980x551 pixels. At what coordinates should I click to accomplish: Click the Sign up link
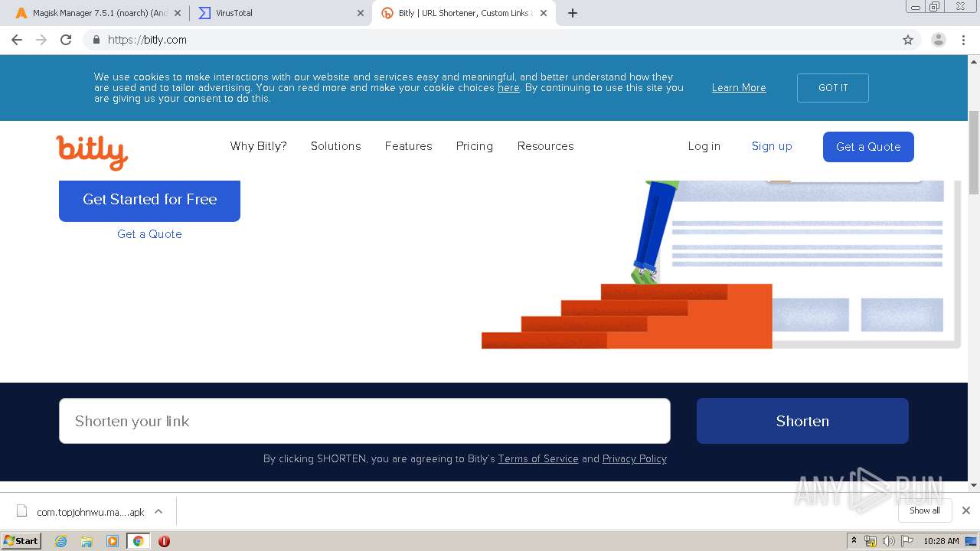[x=772, y=146]
